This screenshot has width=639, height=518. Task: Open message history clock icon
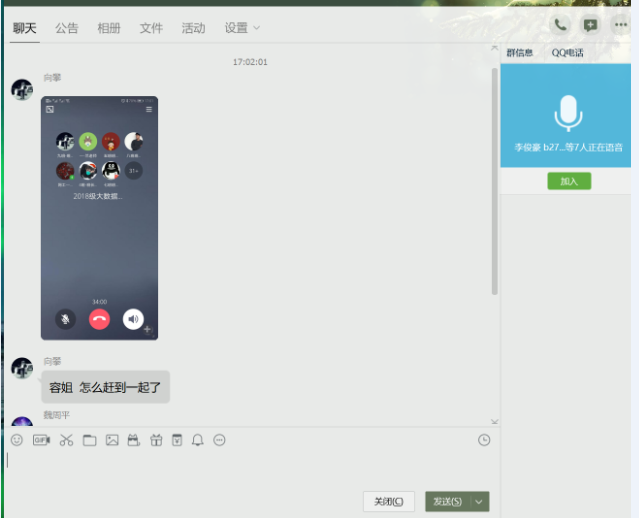pos(484,440)
